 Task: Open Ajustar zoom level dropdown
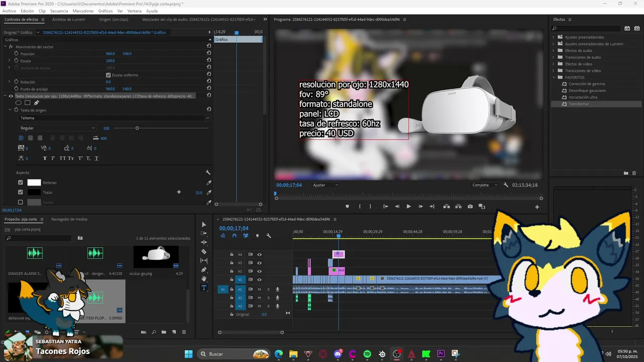pyautogui.click(x=326, y=185)
